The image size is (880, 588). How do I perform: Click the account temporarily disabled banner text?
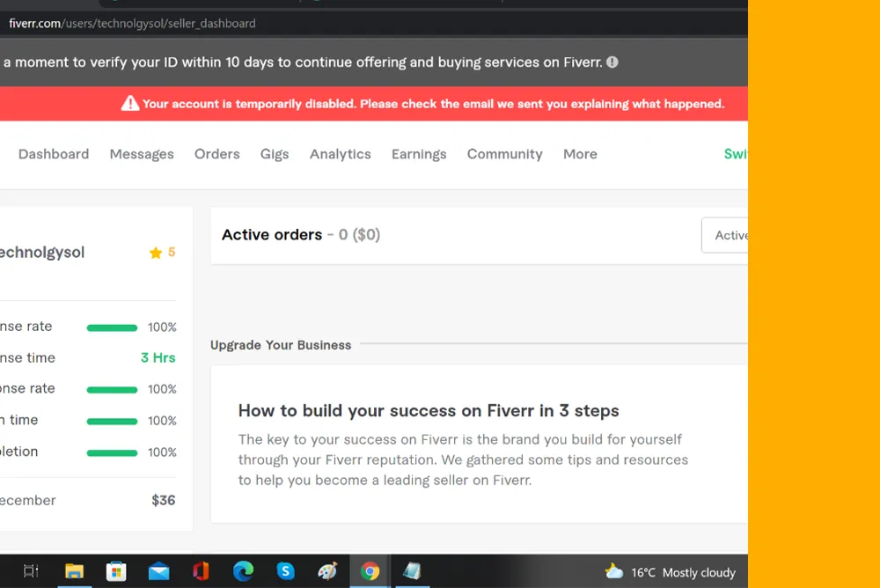[433, 104]
